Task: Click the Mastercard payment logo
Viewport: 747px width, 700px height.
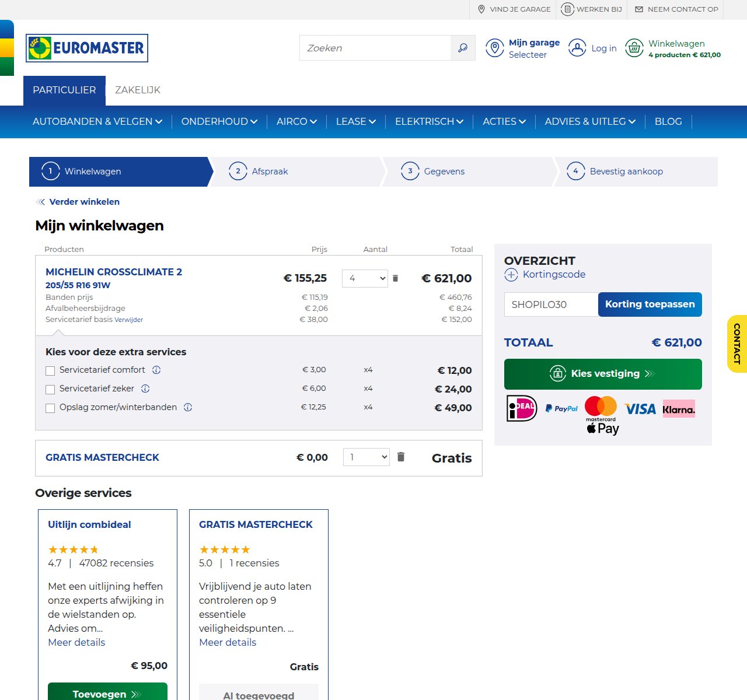Action: 601,408
